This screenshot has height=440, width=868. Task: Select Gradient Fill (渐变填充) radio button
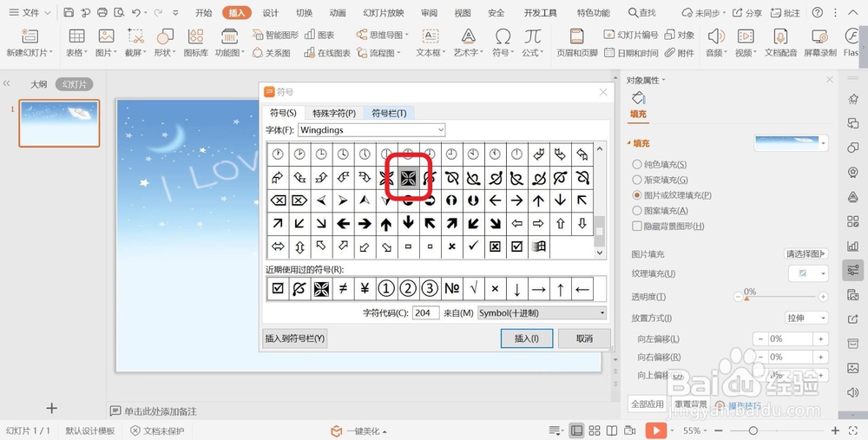(636, 180)
